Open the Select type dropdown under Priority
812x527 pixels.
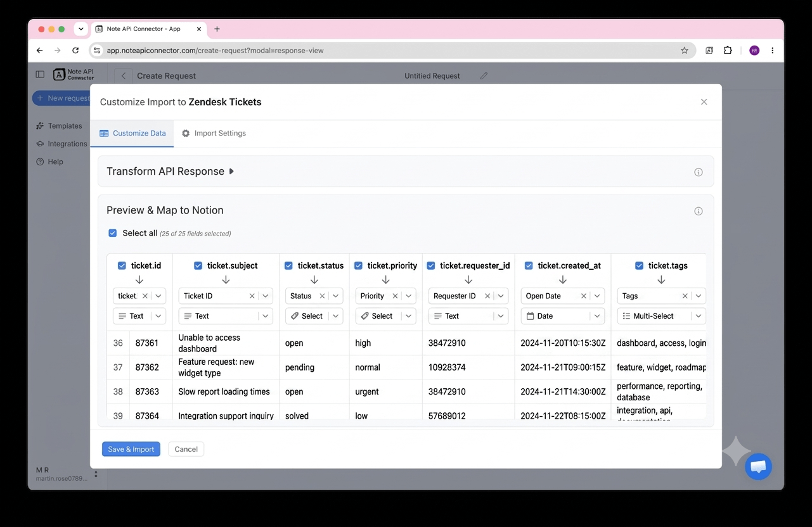click(x=385, y=315)
